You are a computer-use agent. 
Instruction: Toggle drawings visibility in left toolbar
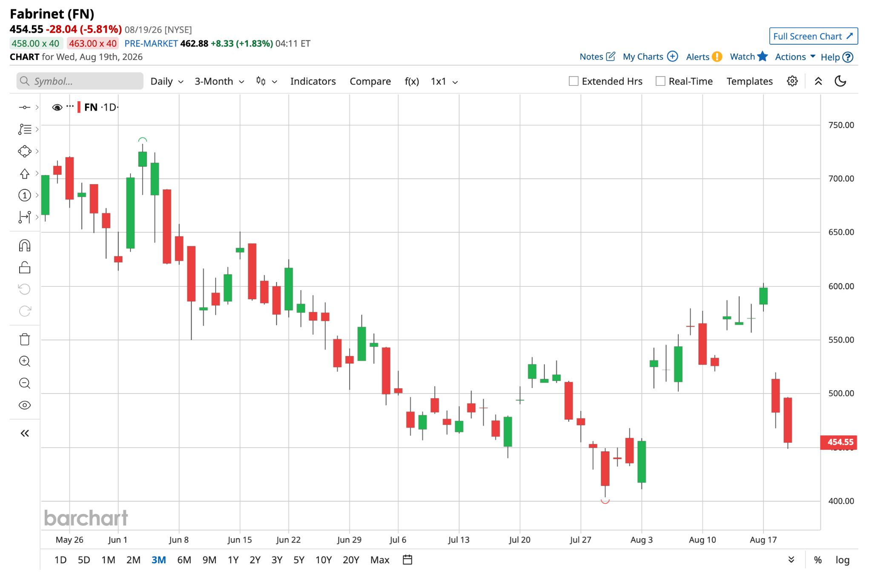(x=25, y=405)
